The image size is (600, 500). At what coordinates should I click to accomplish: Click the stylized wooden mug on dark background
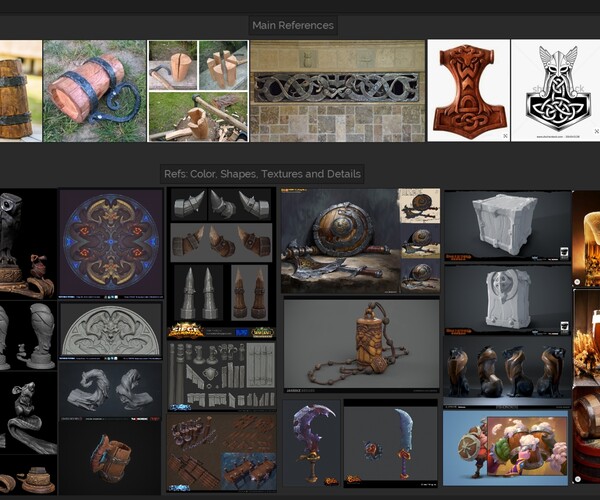point(110,458)
